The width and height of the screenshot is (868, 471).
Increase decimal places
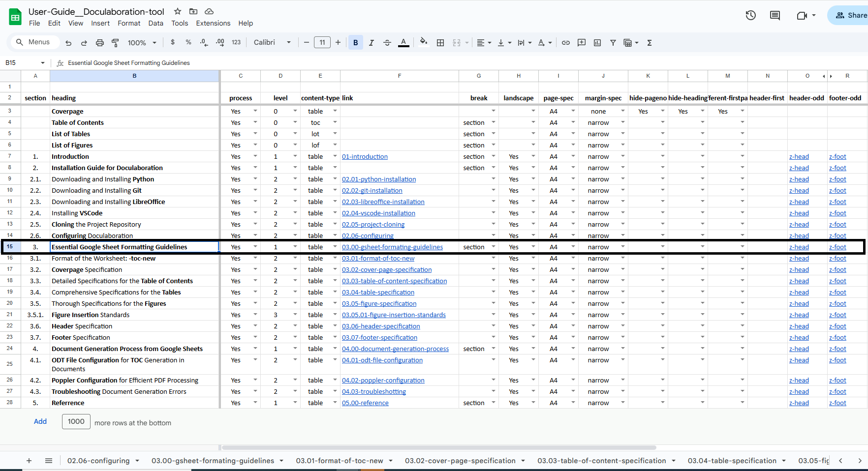[220, 42]
